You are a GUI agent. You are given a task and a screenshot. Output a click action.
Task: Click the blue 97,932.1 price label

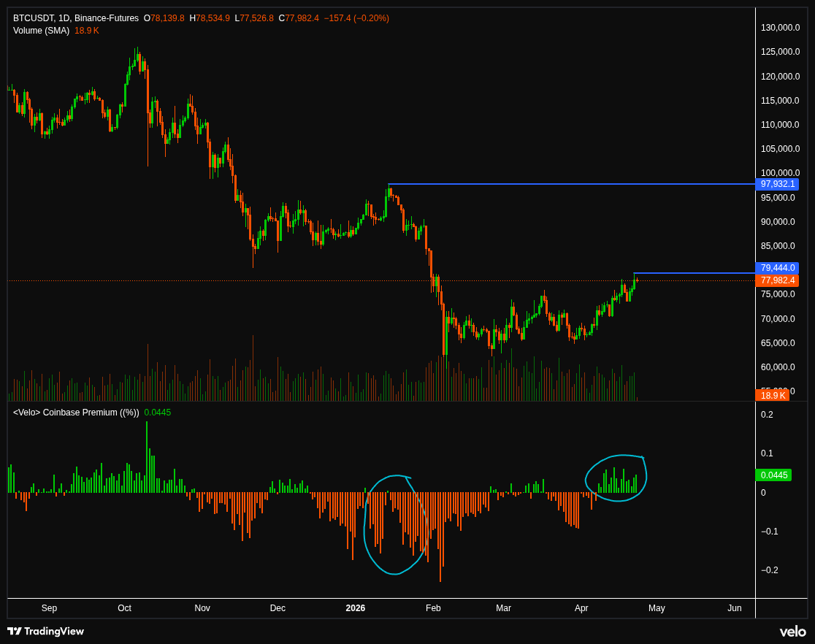777,184
